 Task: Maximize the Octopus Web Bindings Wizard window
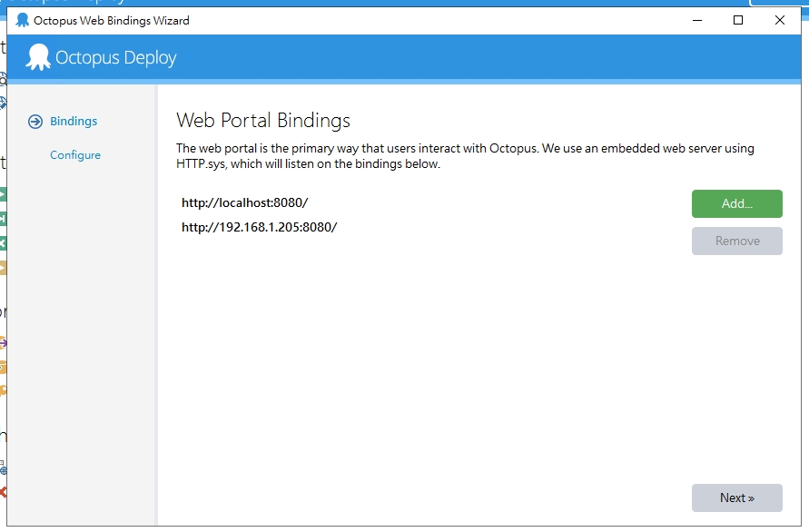point(738,20)
